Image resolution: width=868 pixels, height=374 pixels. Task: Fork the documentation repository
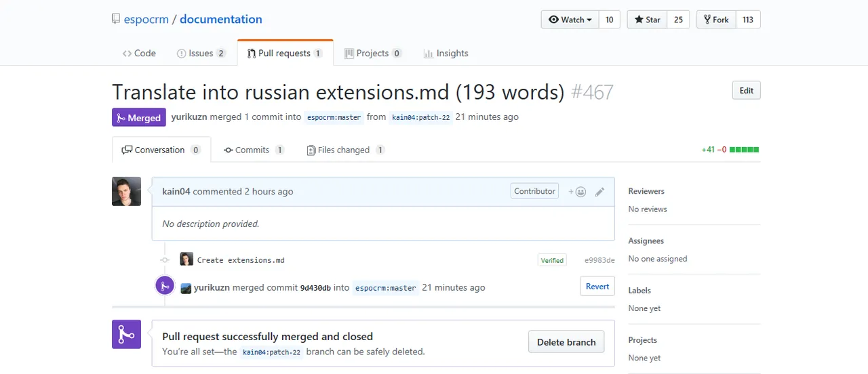coord(716,20)
